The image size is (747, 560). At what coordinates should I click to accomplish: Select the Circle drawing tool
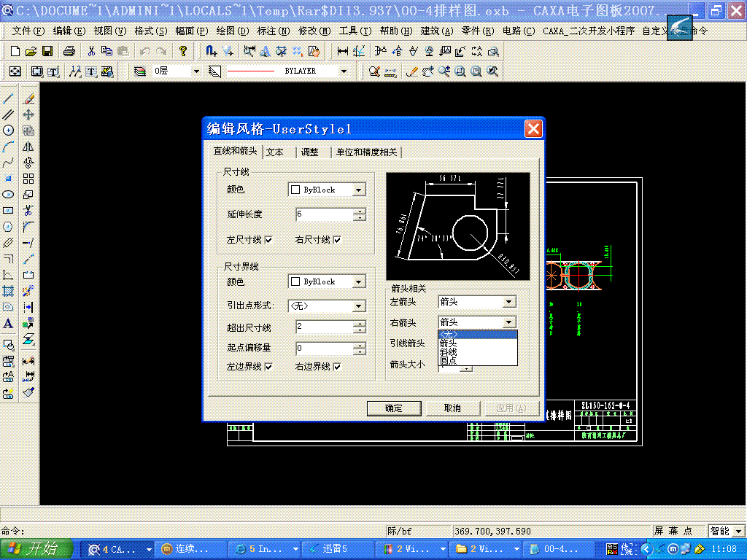pyautogui.click(x=8, y=130)
